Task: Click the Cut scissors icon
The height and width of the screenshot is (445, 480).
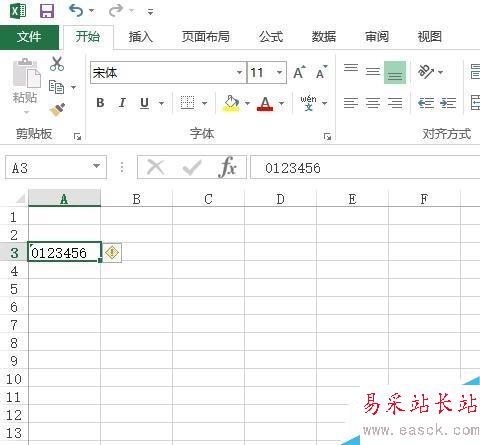Action: [57, 64]
